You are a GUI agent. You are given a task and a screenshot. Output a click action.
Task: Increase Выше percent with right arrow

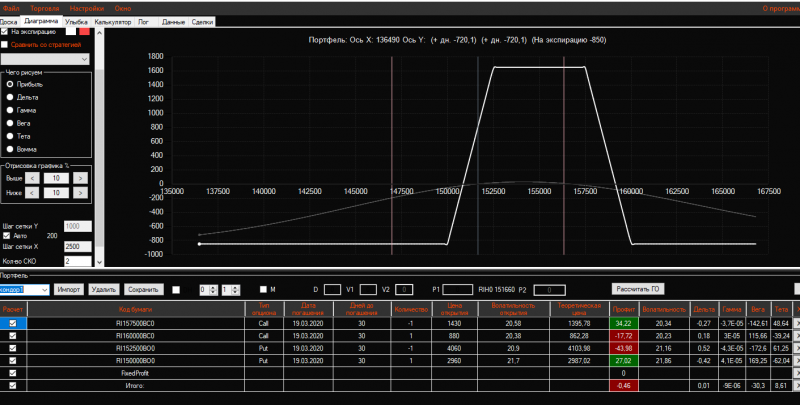pyautogui.click(x=80, y=178)
